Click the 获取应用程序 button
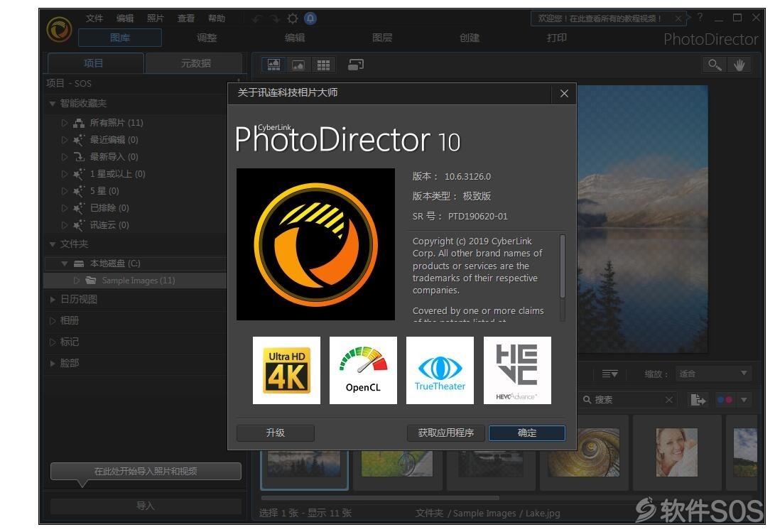This screenshot has height=532, width=775. (446, 433)
